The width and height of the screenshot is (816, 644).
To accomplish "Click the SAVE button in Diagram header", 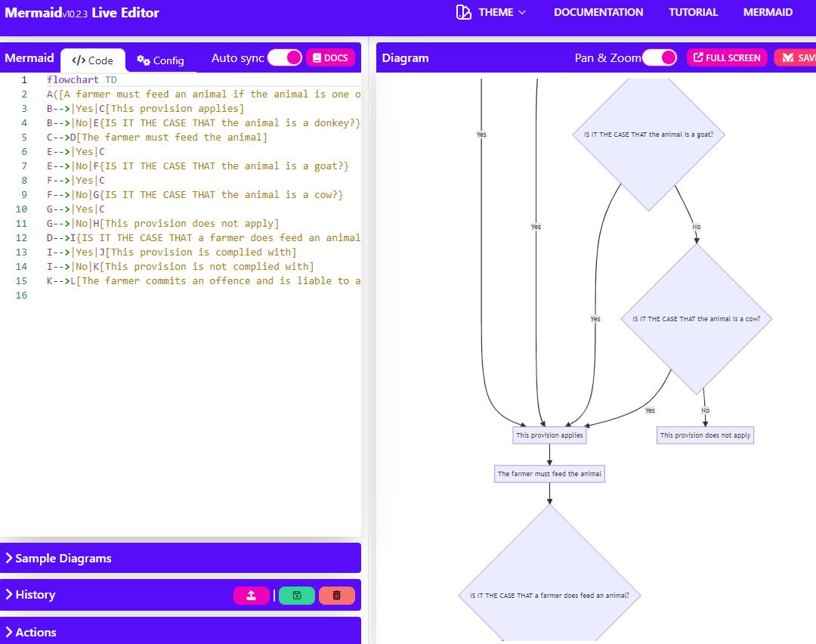I will 795,57.
